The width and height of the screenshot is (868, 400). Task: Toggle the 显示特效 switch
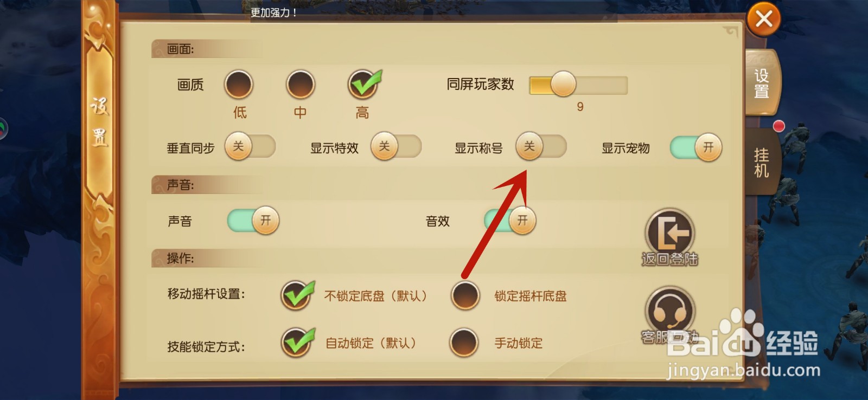click(396, 146)
